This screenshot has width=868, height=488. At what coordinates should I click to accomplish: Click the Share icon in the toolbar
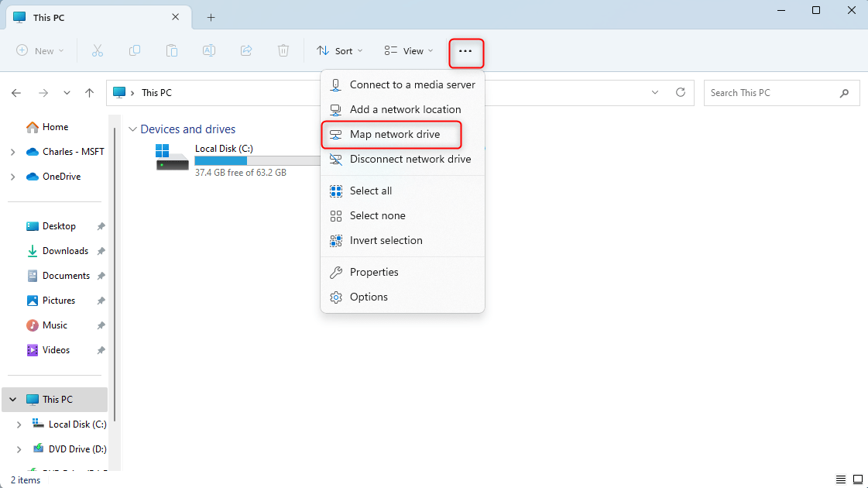pos(246,50)
